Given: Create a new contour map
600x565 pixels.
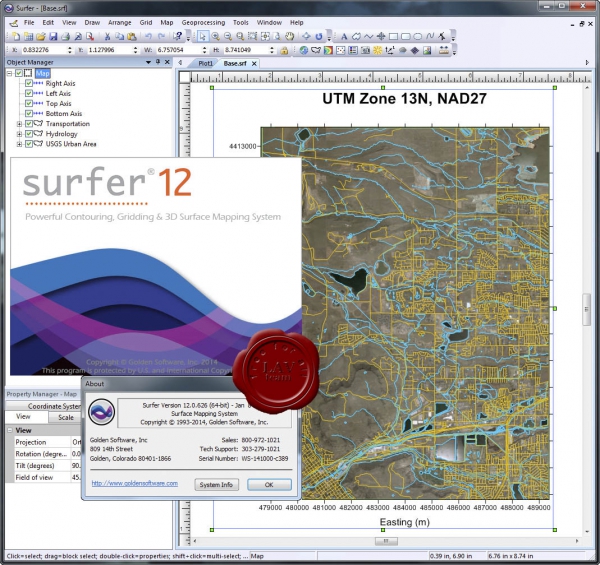Looking at the screenshot, I should click(x=328, y=50).
